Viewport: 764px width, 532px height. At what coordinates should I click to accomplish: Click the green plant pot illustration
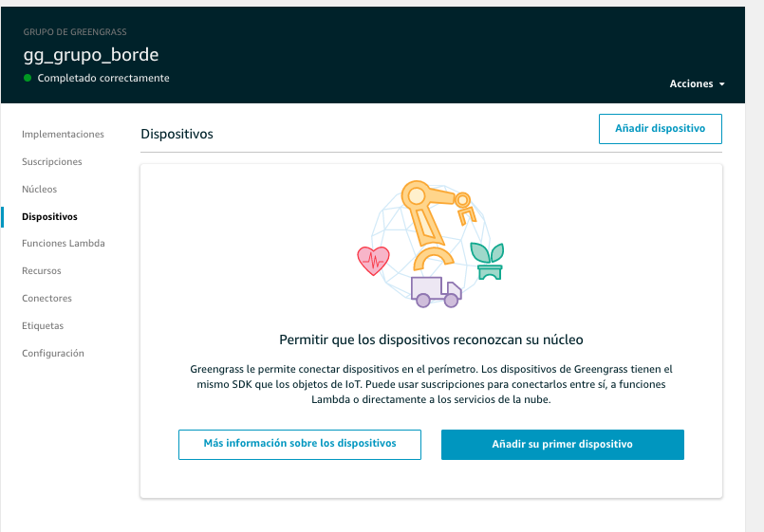click(x=487, y=262)
